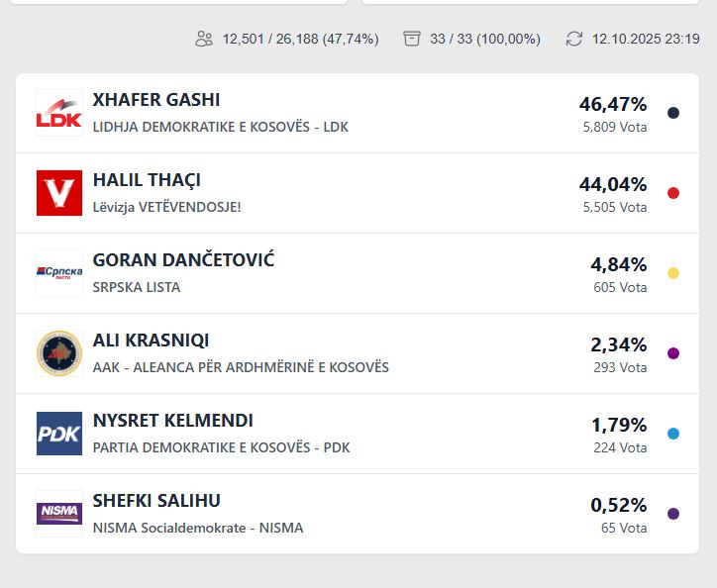Open Goran Dančetović candidate row

click(183, 260)
